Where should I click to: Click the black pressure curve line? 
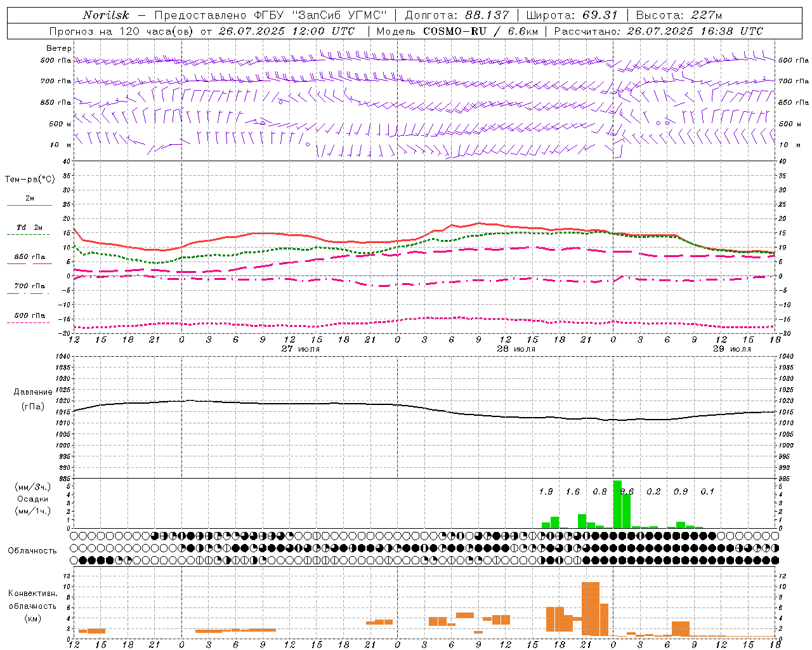425,409
